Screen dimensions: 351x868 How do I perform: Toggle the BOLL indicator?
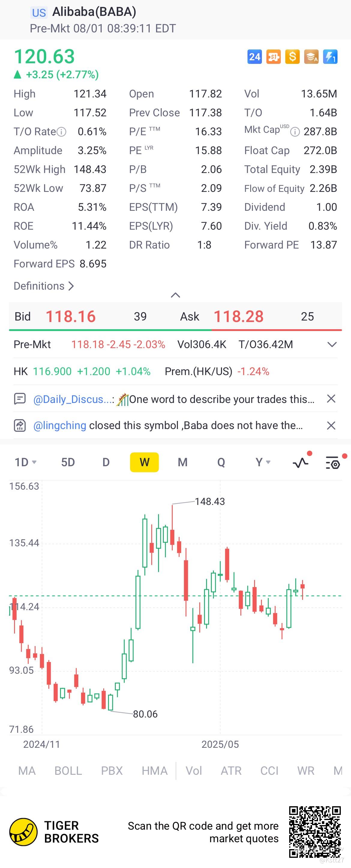68,770
